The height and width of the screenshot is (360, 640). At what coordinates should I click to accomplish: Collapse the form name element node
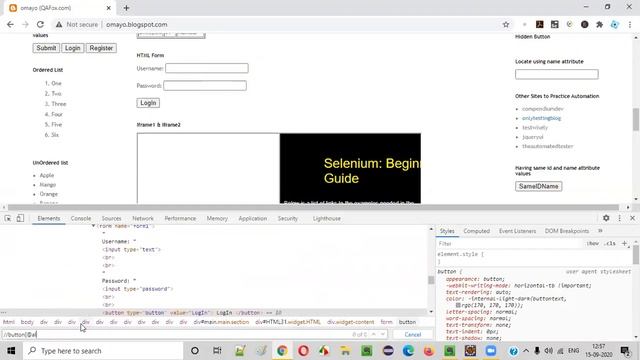[x=93, y=226]
